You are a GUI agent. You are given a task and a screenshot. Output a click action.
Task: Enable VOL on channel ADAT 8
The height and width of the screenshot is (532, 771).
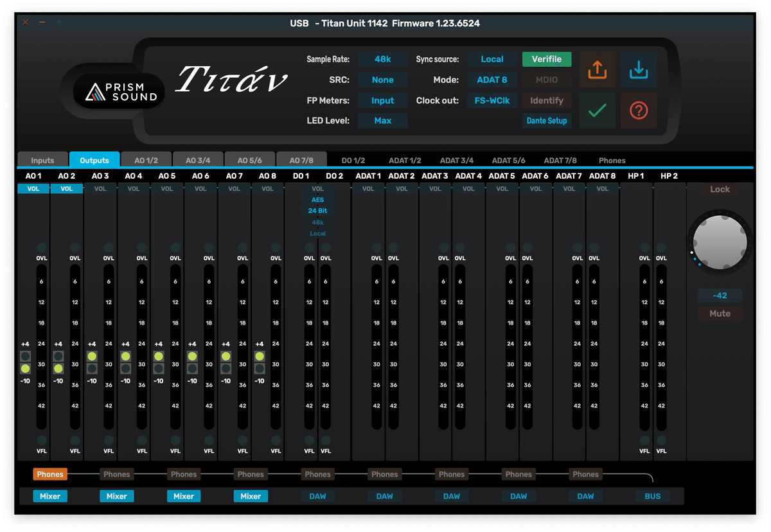(x=603, y=189)
